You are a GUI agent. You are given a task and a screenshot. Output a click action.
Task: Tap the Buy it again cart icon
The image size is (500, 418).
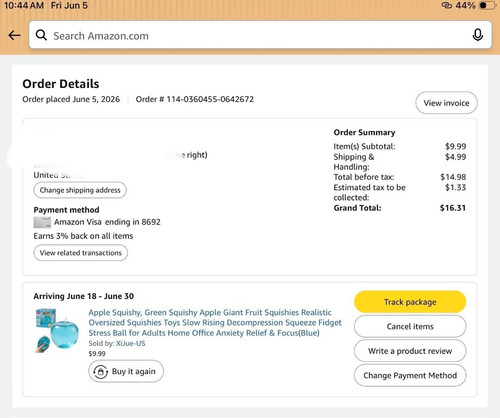tap(100, 372)
